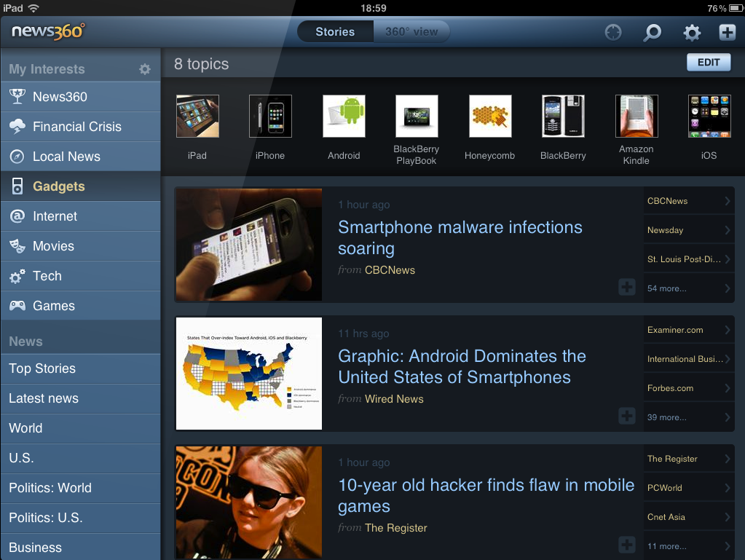Open Politics: U.S. section
The image size is (745, 560).
click(x=81, y=518)
